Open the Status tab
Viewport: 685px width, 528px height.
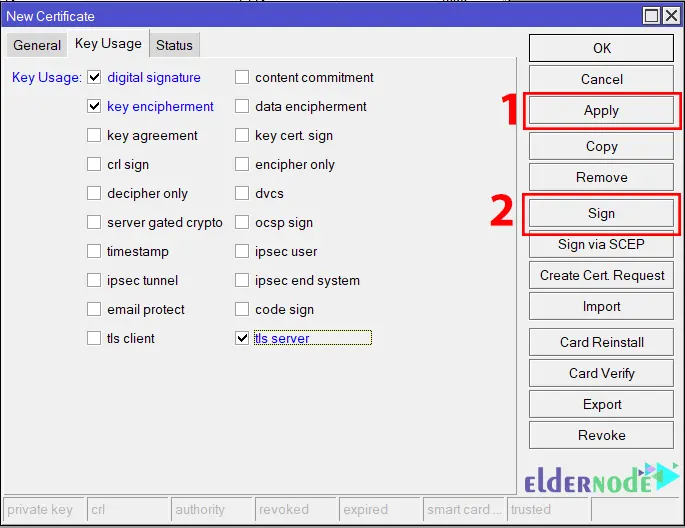point(174,45)
